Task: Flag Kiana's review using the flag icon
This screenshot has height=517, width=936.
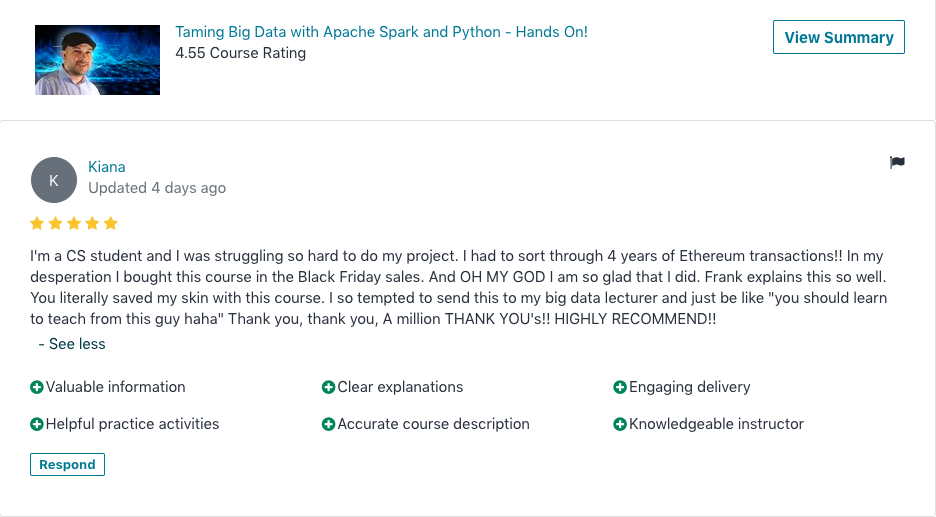Action: [x=897, y=163]
